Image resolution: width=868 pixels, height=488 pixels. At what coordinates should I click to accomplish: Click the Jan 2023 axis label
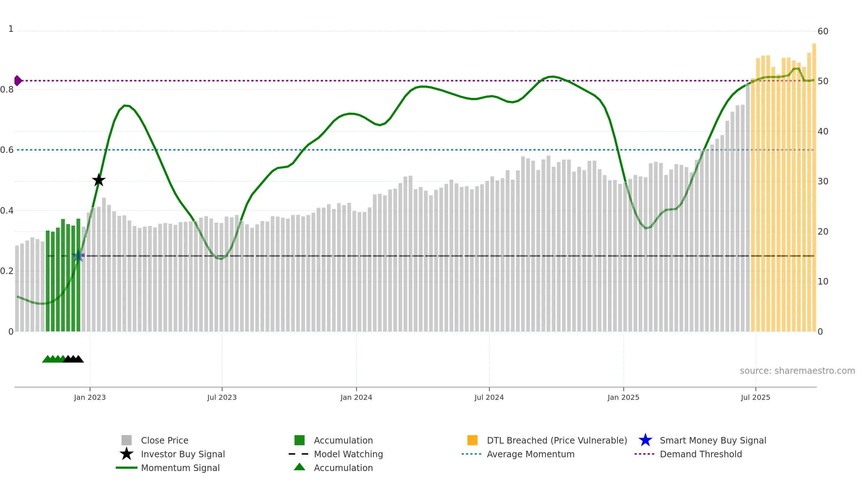point(90,398)
